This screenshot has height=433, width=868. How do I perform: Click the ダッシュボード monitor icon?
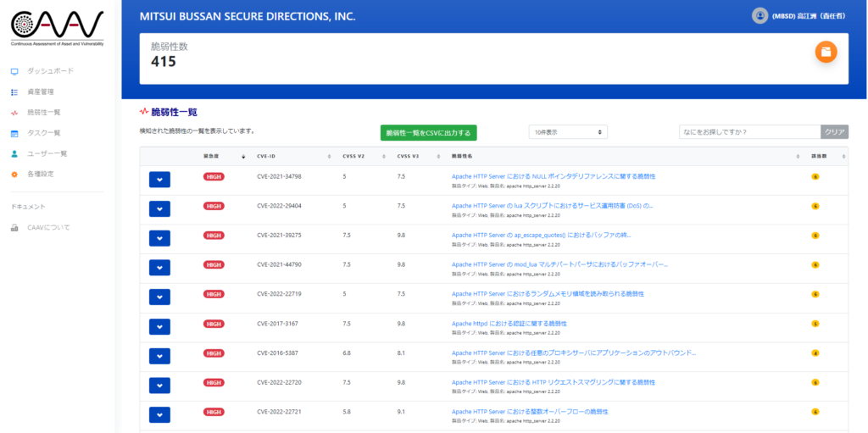point(14,71)
